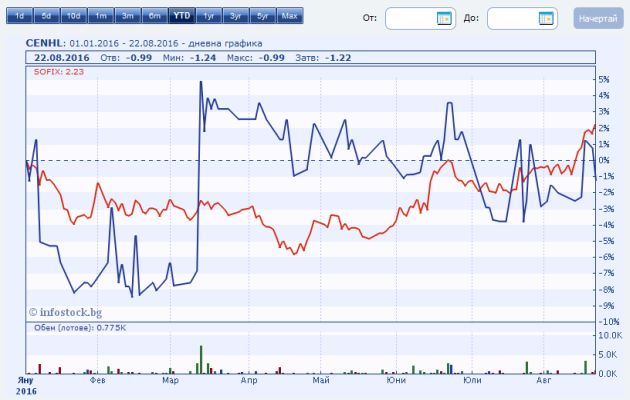
Task: Click the Начертай button
Action: tap(598, 18)
